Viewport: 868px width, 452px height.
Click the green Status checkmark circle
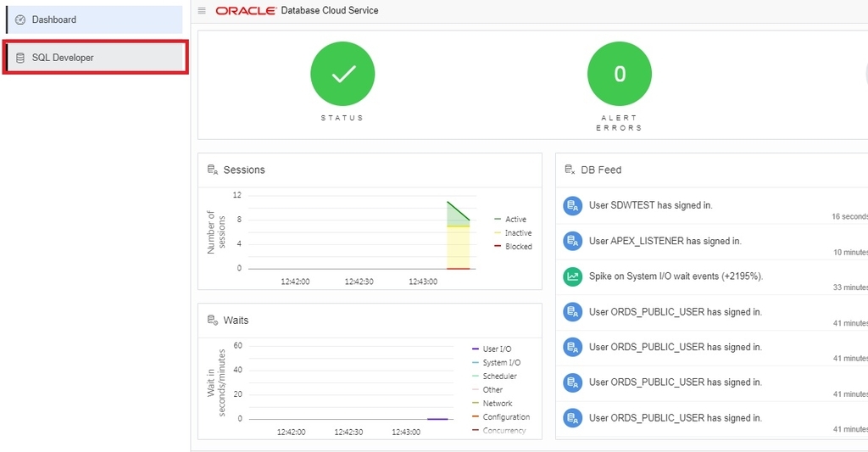pos(342,74)
